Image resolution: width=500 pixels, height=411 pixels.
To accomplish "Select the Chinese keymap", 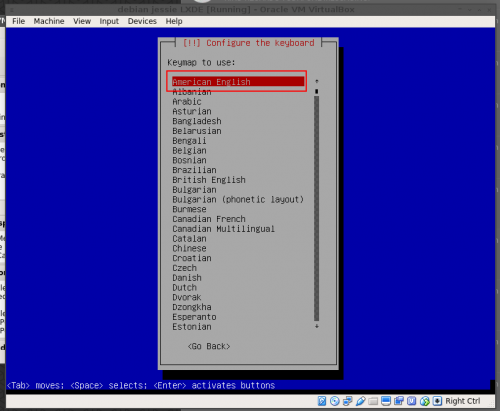I will pyautogui.click(x=189, y=248).
